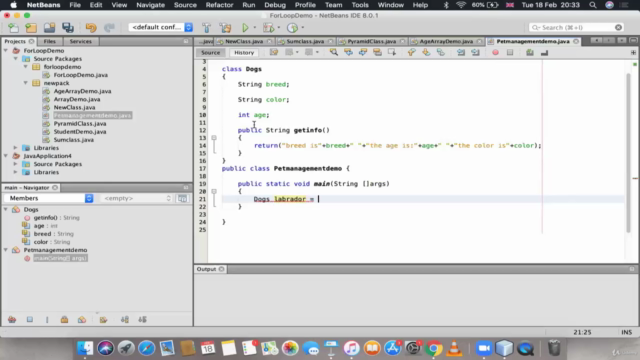Collapse the Dogs class in Navigator
The width and height of the screenshot is (640, 360).
(x=6, y=209)
